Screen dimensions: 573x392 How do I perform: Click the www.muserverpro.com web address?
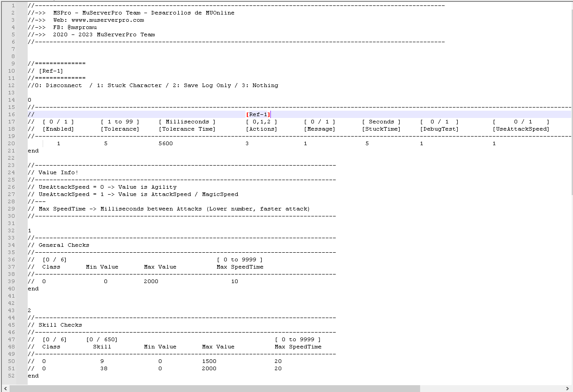(108, 20)
